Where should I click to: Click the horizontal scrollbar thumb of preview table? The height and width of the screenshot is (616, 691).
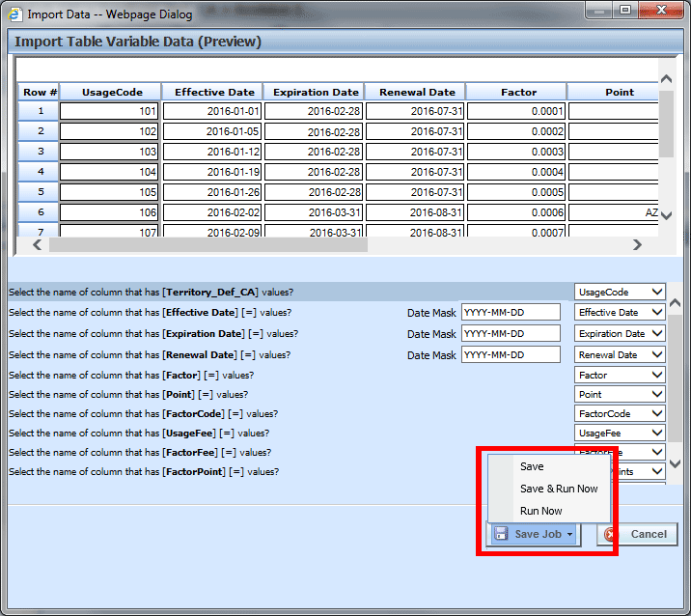pos(208,244)
